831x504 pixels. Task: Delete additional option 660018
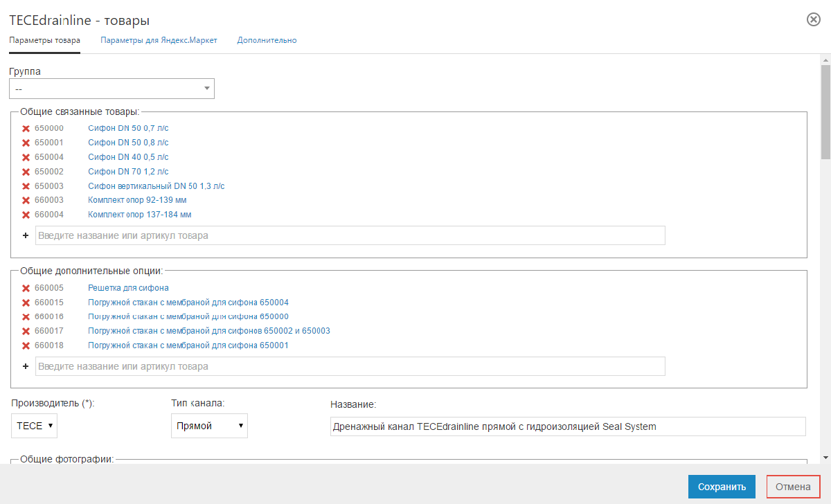pyautogui.click(x=26, y=345)
